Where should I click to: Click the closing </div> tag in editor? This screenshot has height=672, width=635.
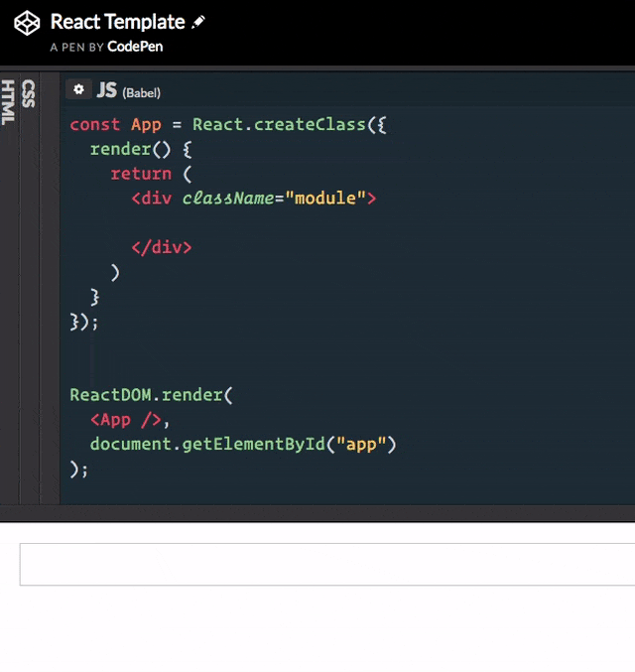pyautogui.click(x=161, y=247)
